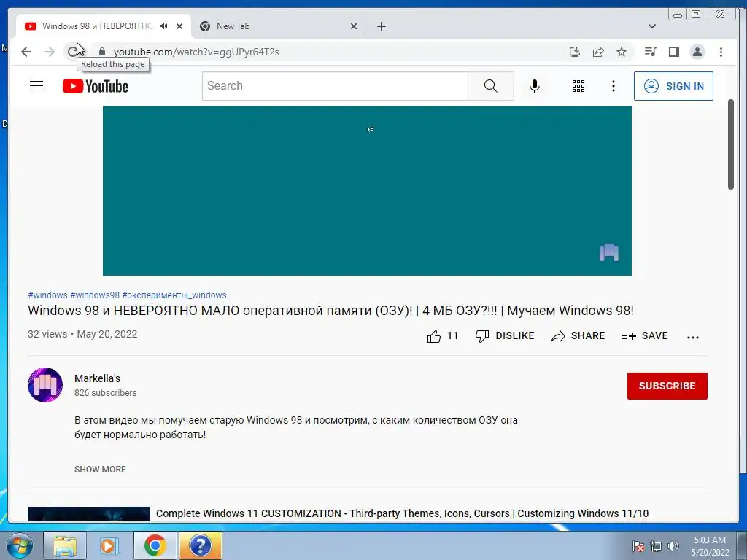The width and height of the screenshot is (747, 560).
Task: Open Action Center flag icon in tray
Action: (x=638, y=546)
